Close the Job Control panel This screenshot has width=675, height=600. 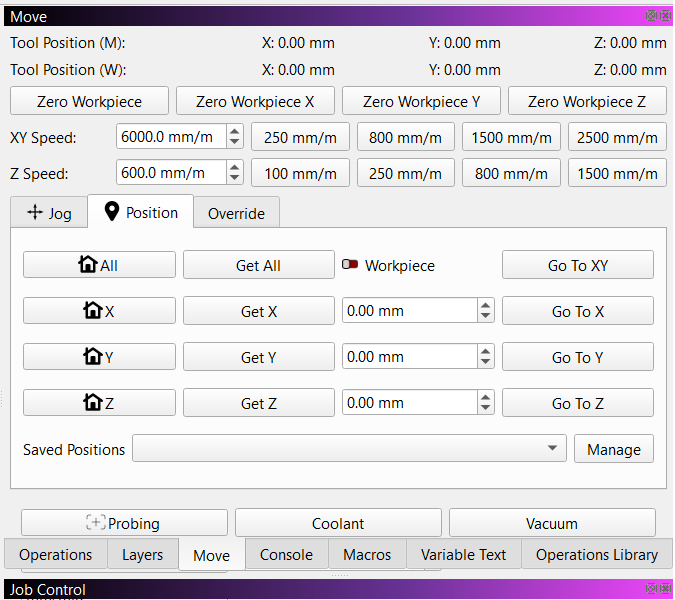coord(665,589)
